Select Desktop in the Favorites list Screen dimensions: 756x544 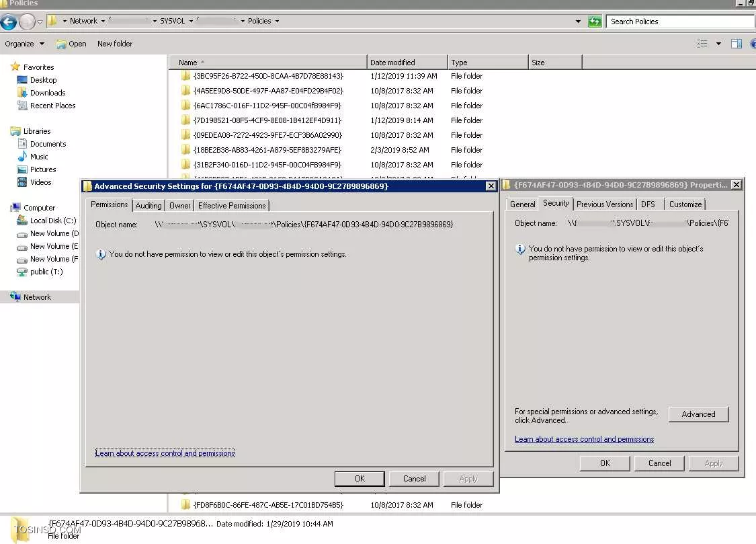(x=44, y=80)
